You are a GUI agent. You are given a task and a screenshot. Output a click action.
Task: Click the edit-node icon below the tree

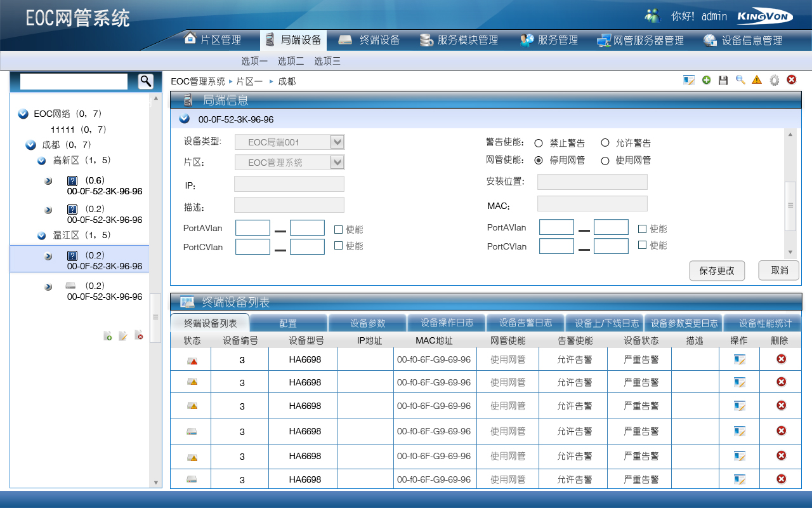[123, 336]
